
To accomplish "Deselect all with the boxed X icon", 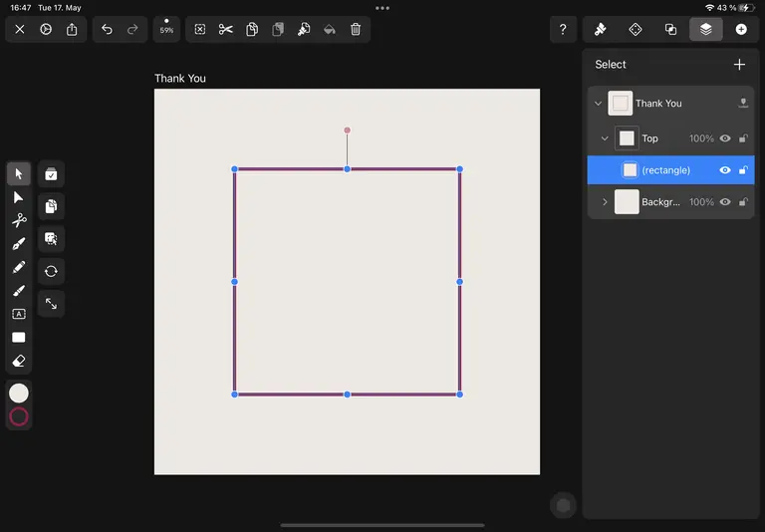I will [200, 29].
